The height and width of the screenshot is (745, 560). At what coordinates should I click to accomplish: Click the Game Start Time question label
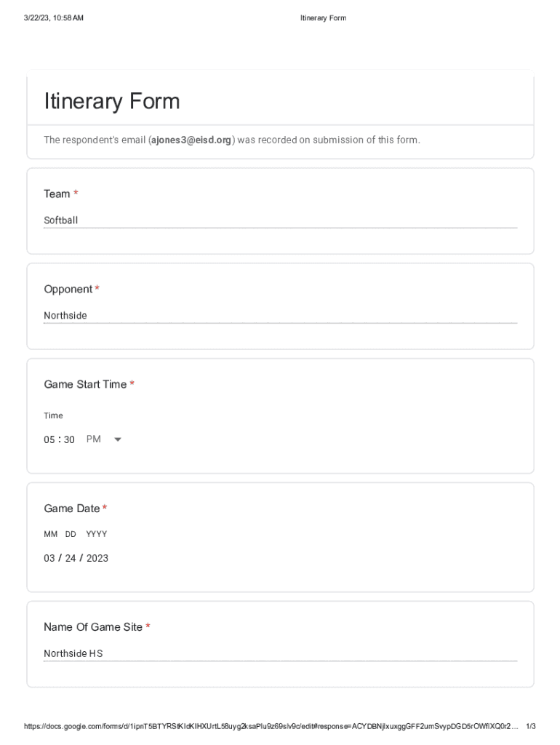pyautogui.click(x=85, y=384)
